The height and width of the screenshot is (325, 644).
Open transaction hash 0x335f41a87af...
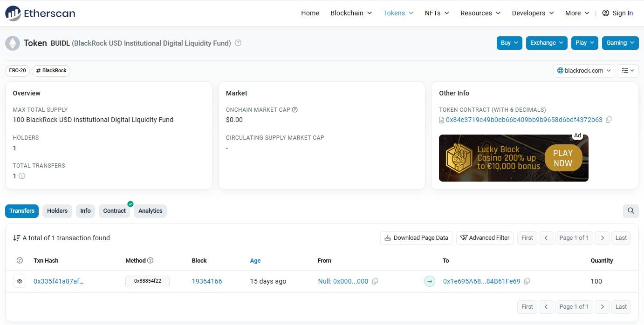pyautogui.click(x=59, y=281)
